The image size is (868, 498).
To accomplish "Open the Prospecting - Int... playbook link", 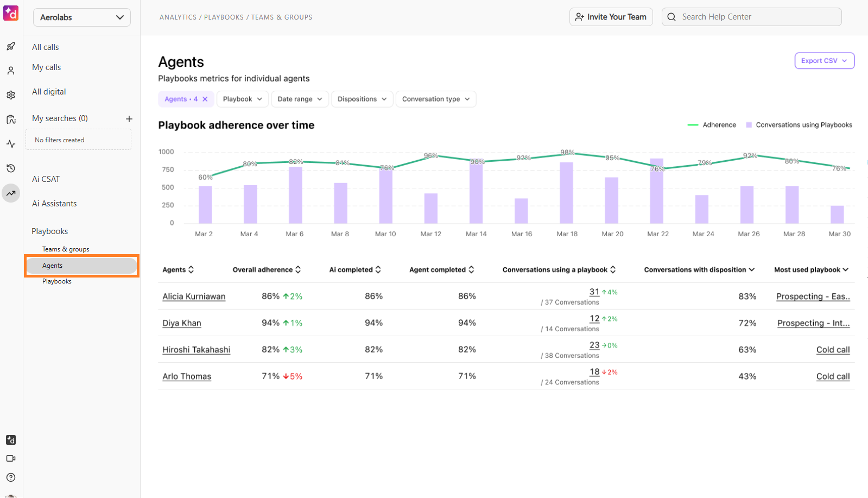I will 814,323.
